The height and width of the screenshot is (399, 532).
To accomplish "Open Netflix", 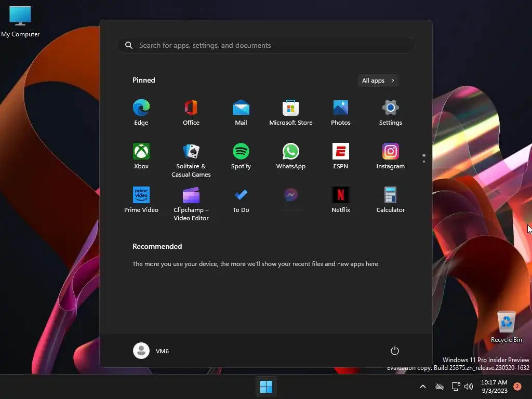I will [x=341, y=200].
